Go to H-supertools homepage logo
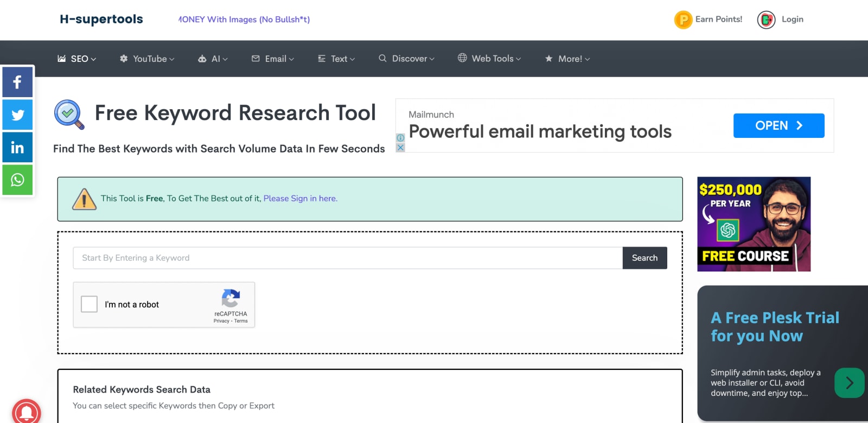868x423 pixels. [101, 20]
